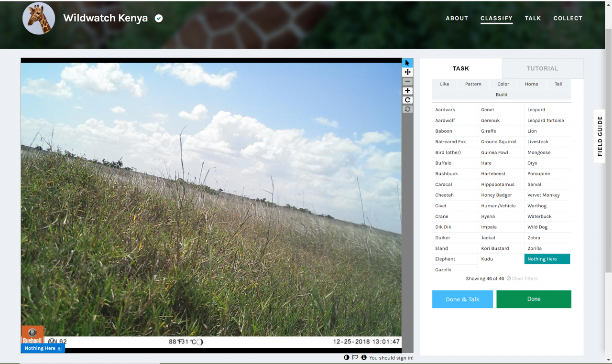Switch to the TUTORIAL tab

tap(542, 68)
